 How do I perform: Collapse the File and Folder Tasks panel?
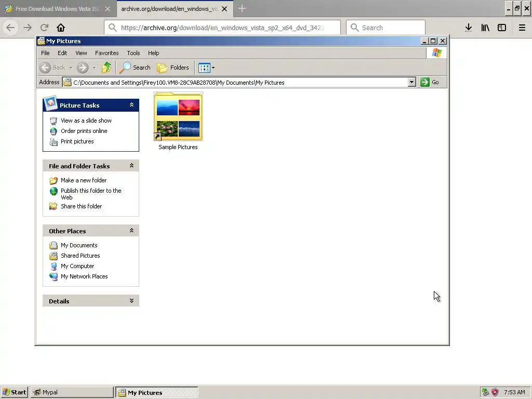coord(131,166)
